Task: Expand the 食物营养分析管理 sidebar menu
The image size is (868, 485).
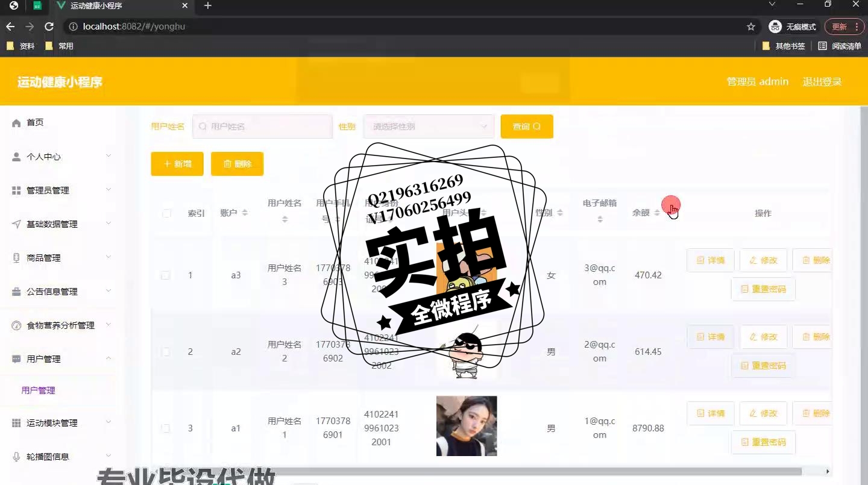Action: [63, 325]
